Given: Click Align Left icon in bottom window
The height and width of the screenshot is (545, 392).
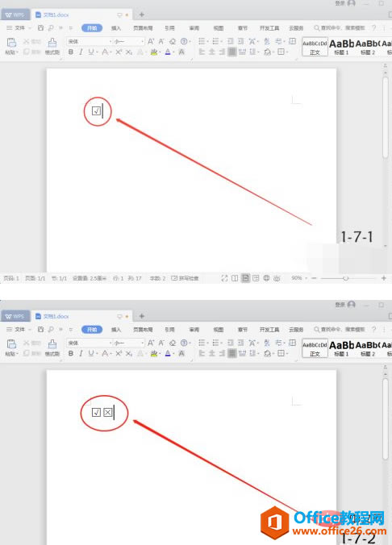Looking at the screenshot, I should 202,353.
